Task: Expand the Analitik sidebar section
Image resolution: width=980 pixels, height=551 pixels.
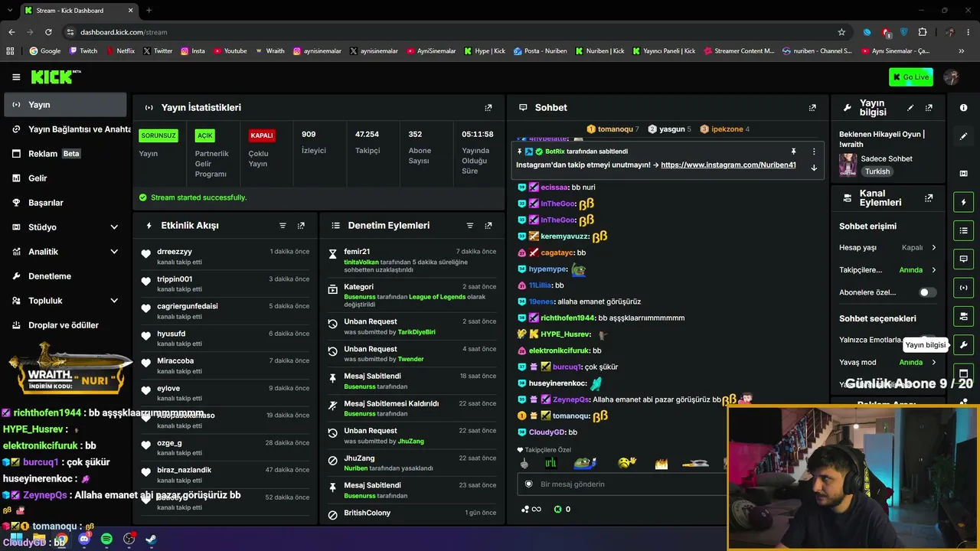Action: pos(114,252)
